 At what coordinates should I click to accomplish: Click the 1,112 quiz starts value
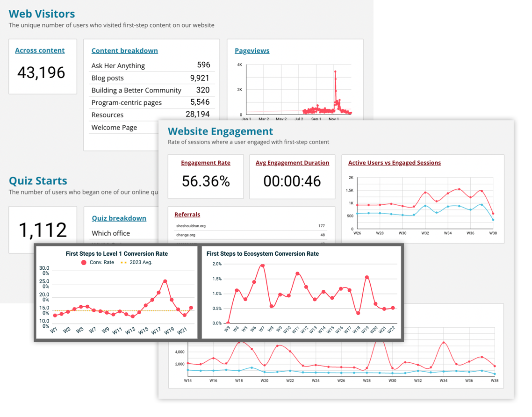(43, 230)
